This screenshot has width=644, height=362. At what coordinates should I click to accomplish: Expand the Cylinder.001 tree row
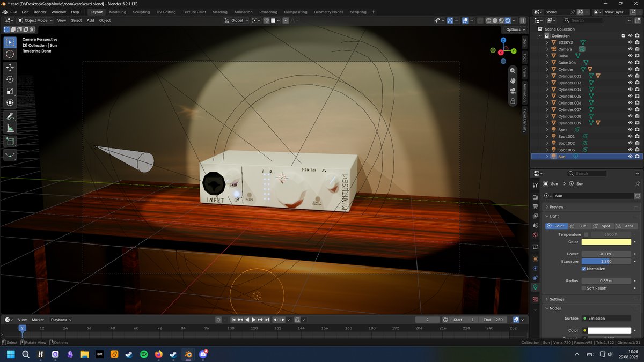pyautogui.click(x=547, y=76)
